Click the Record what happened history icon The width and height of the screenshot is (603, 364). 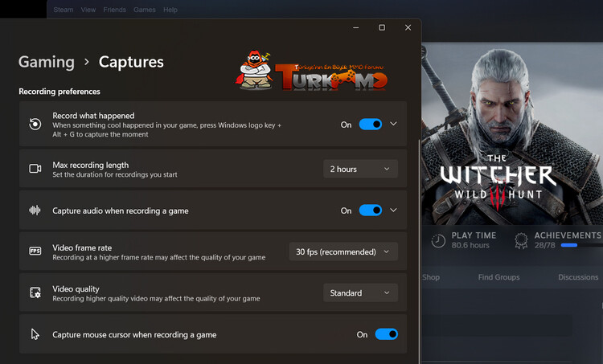tap(35, 124)
